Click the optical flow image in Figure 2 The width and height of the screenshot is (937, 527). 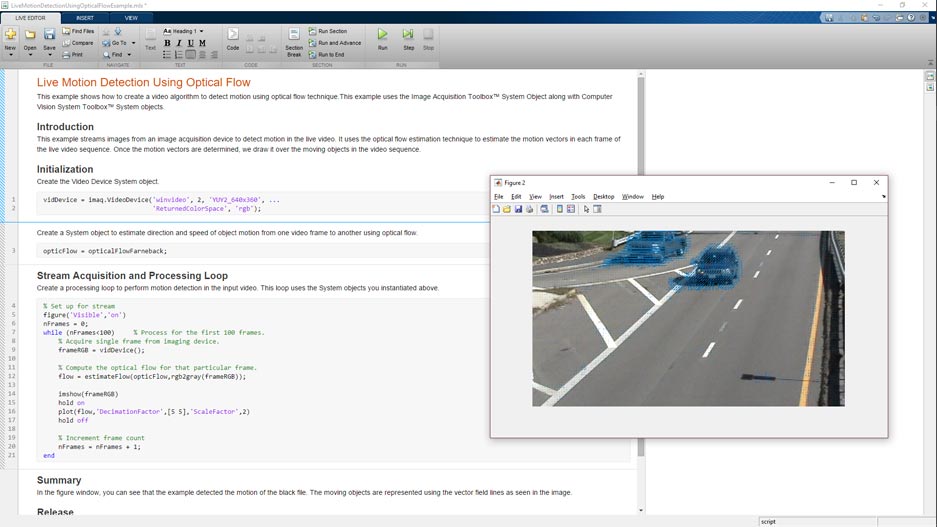tap(688, 318)
